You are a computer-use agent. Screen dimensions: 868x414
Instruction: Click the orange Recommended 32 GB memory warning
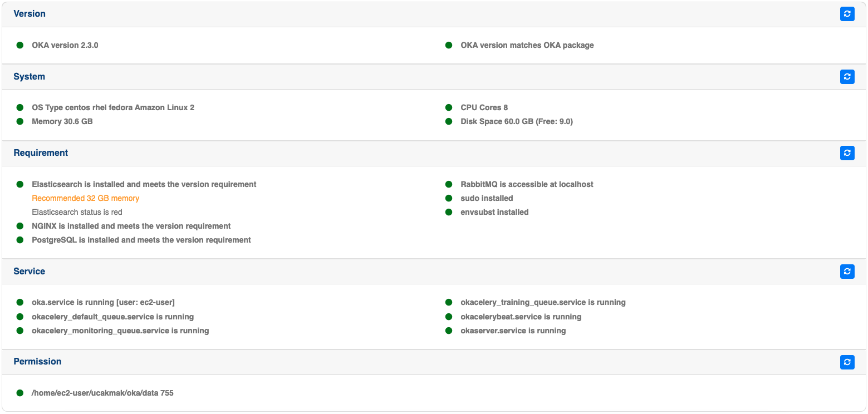tap(86, 198)
